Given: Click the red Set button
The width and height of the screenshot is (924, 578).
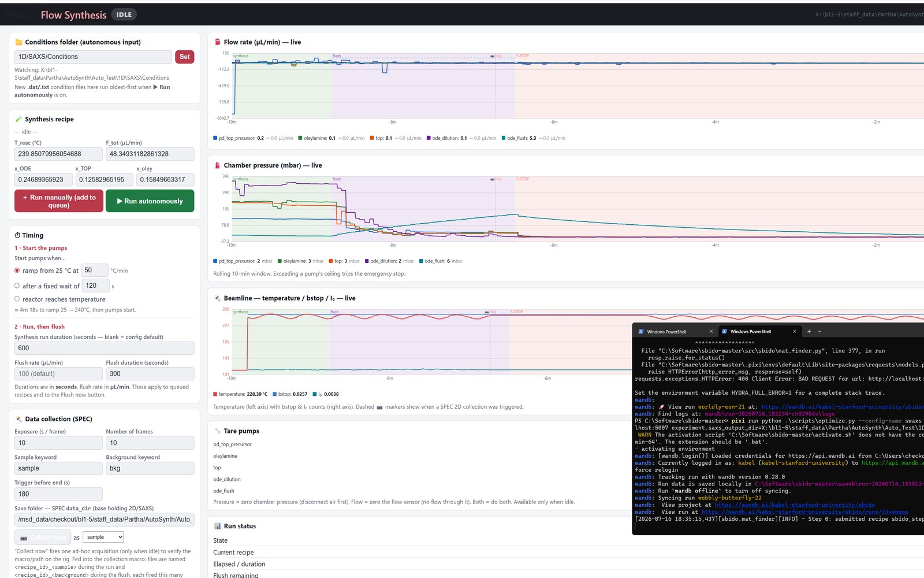Looking at the screenshot, I should point(185,57).
